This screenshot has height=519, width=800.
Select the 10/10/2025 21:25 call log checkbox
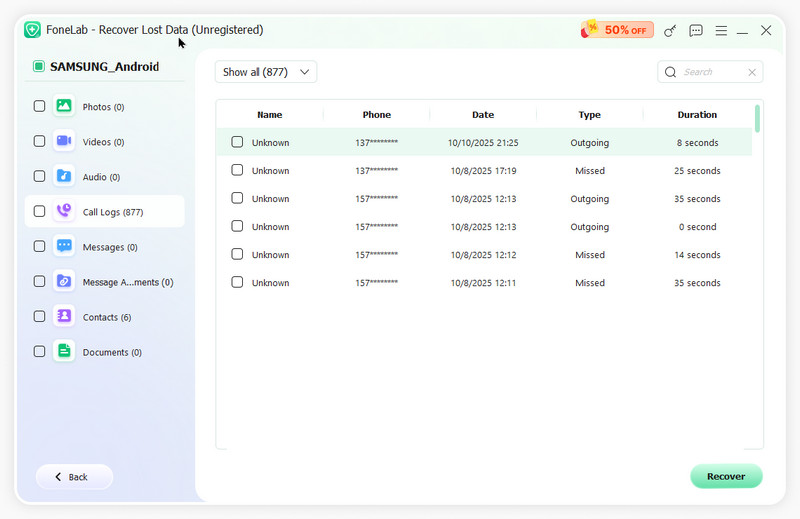click(x=237, y=142)
